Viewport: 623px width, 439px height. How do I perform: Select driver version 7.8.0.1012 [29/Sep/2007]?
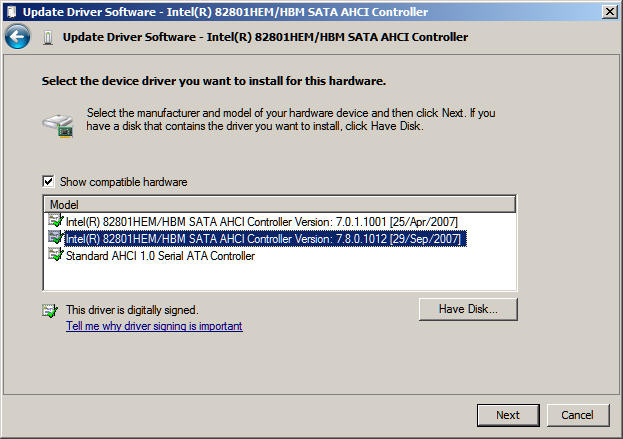tap(265, 239)
